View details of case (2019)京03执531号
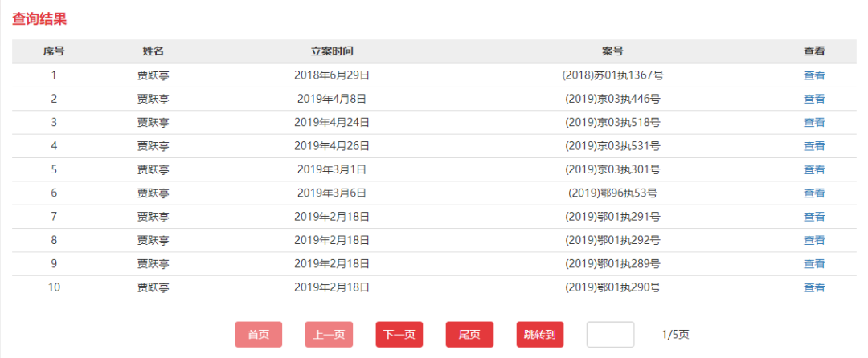The height and width of the screenshot is (358, 868). click(814, 146)
